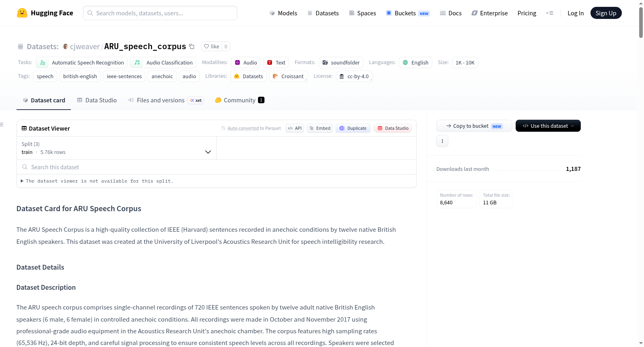
Task: Open the Pricing page
Action: click(x=527, y=13)
